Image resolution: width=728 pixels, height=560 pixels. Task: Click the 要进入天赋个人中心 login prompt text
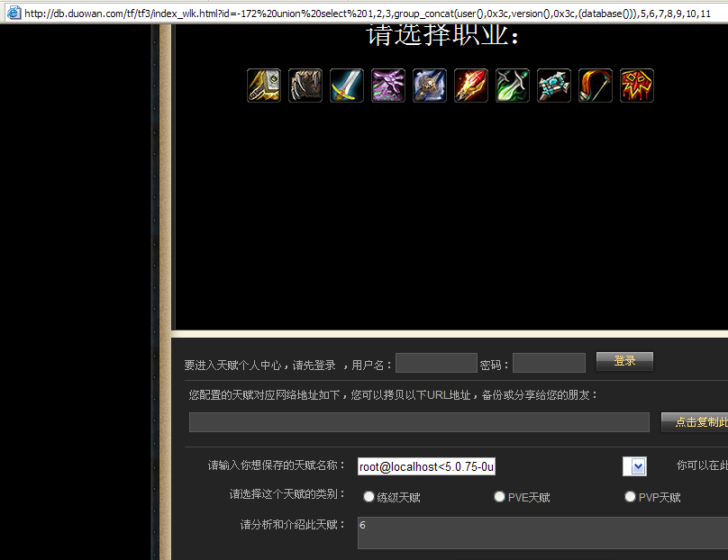260,366
